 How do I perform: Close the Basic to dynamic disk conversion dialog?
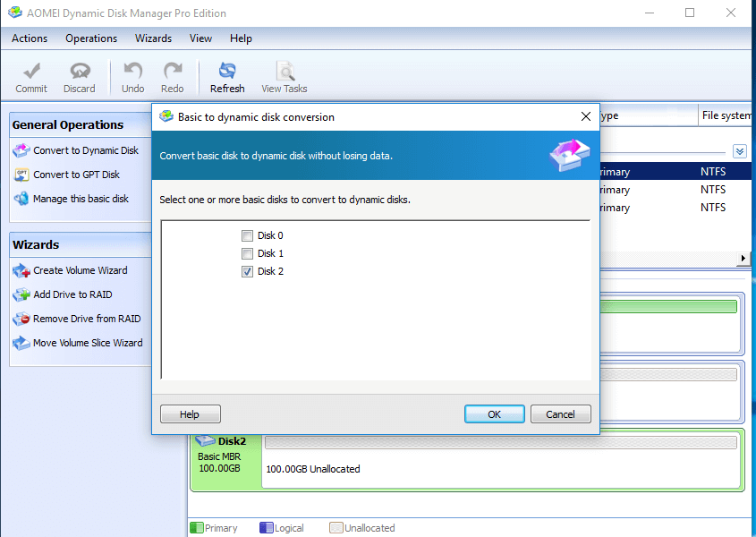586,116
